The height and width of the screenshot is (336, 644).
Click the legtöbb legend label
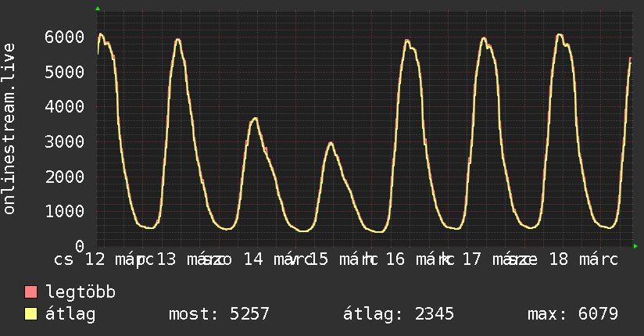[x=80, y=291]
